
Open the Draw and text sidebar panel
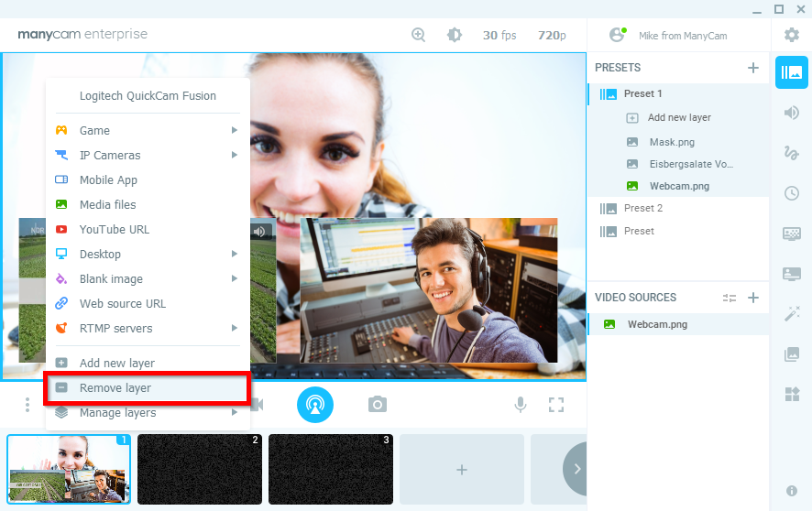(791, 153)
